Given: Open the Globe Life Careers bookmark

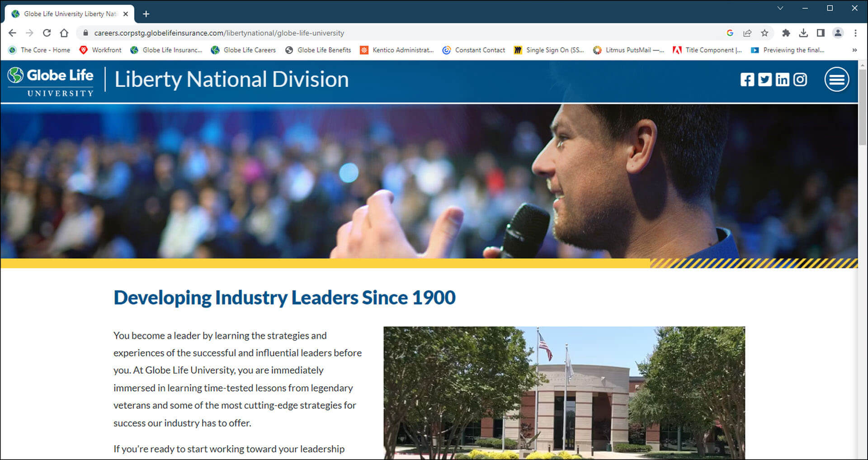Looking at the screenshot, I should pos(243,50).
